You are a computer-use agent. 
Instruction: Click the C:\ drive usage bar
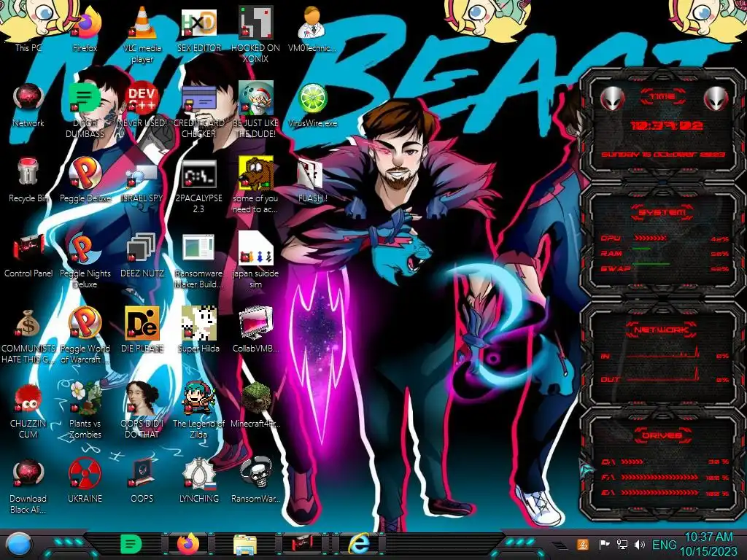pos(632,462)
